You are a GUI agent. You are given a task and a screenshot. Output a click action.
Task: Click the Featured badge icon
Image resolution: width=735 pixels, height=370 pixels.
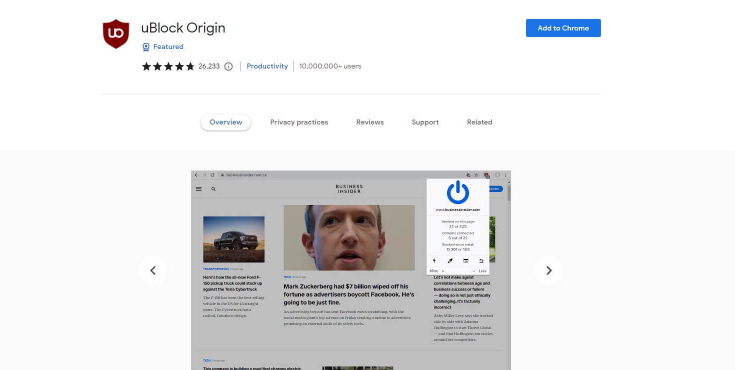click(x=146, y=47)
